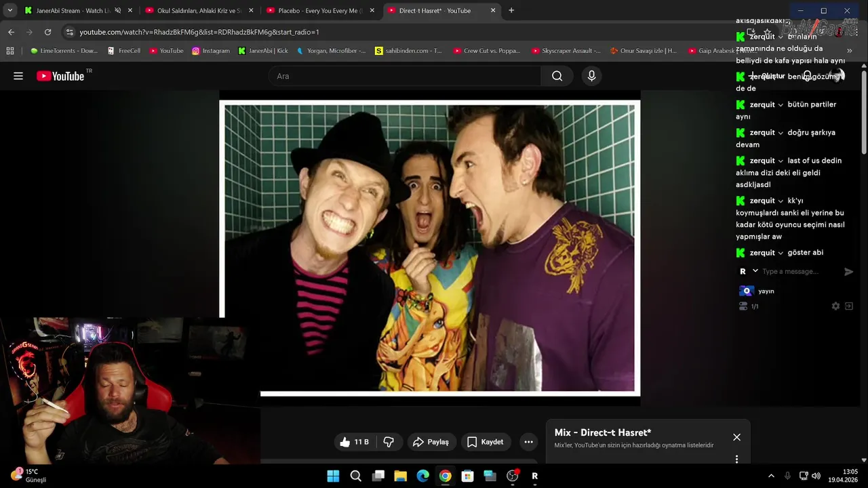Image resolution: width=868 pixels, height=488 pixels.
Task: Open Task View from the taskbar
Action: click(x=378, y=476)
